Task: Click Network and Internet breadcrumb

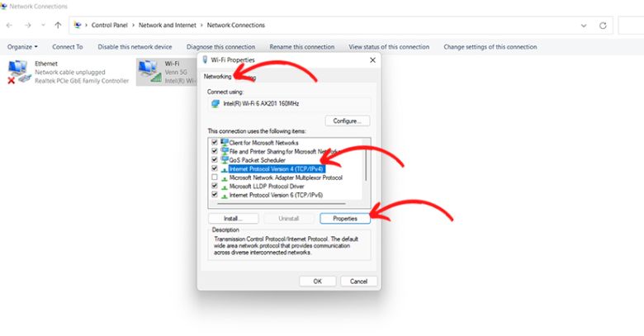Action: click(x=167, y=25)
